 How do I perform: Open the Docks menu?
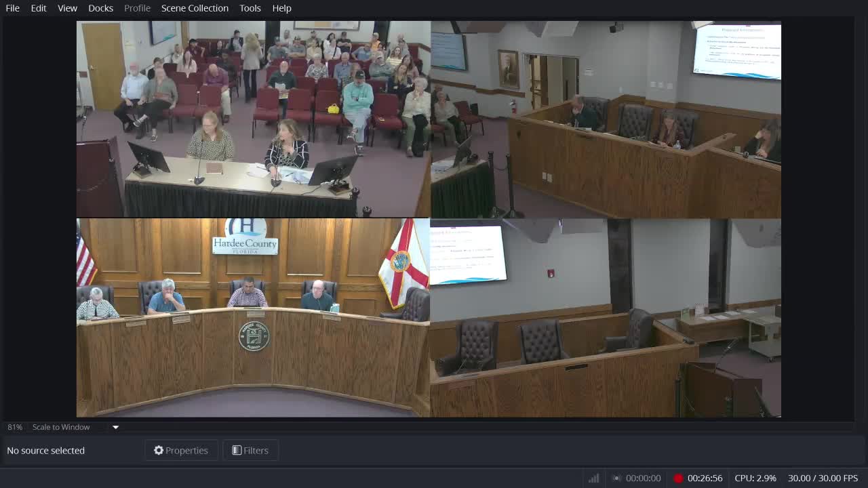pyautogui.click(x=100, y=8)
